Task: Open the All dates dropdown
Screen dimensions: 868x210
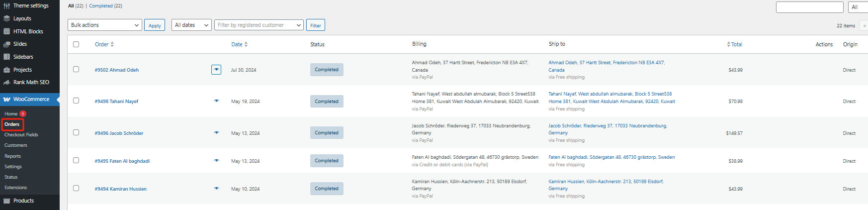Action: point(191,25)
